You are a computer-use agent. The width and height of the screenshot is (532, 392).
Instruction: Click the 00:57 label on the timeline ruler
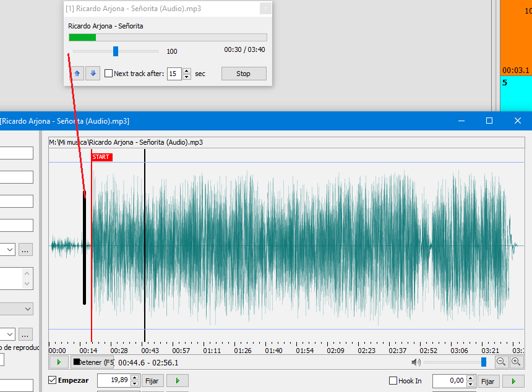181,351
